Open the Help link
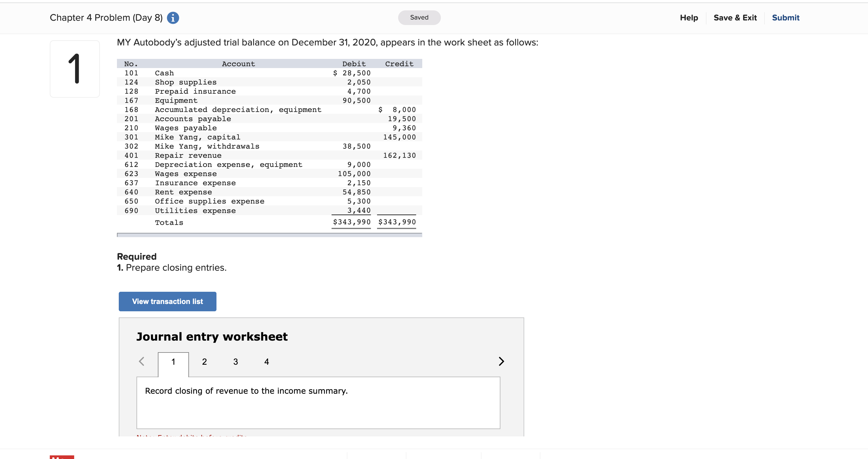 pyautogui.click(x=688, y=18)
